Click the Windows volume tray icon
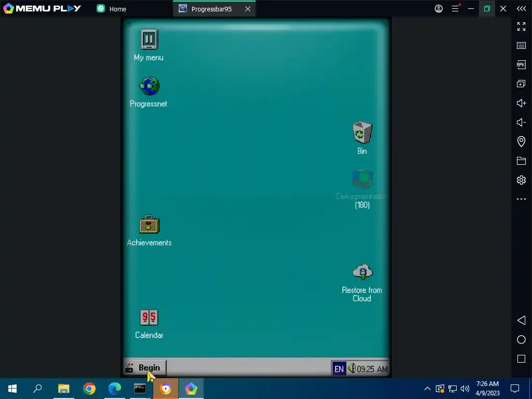 (x=465, y=389)
